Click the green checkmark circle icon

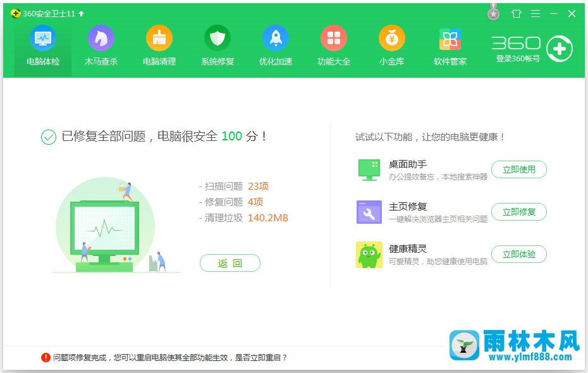(49, 137)
